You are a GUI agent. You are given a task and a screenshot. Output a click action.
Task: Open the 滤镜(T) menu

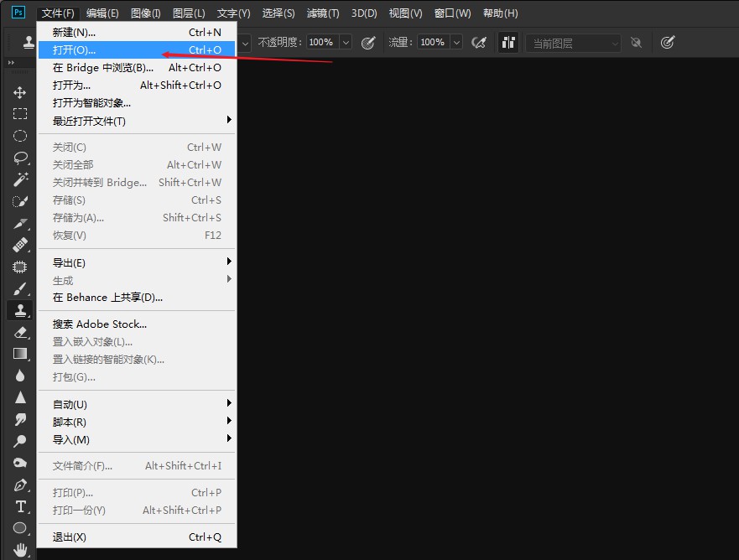click(x=323, y=13)
